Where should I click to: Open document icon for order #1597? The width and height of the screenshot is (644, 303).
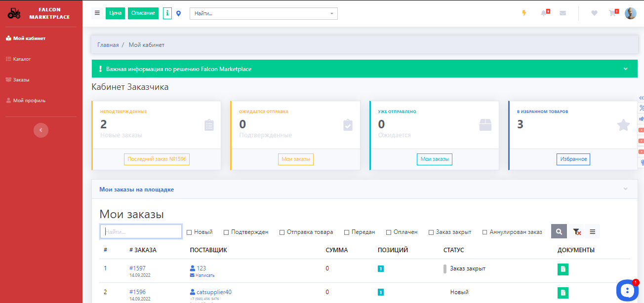[x=563, y=269]
